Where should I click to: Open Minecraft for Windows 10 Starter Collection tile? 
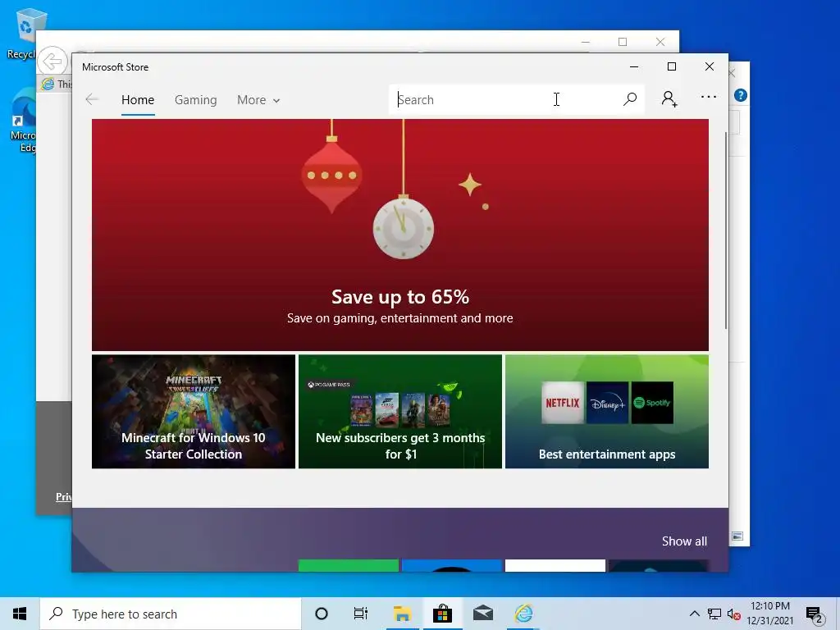(194, 412)
